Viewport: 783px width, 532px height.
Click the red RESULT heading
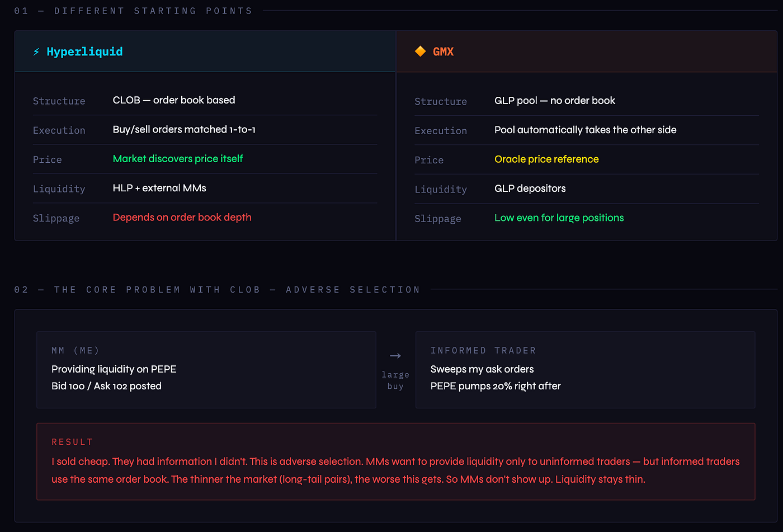(x=72, y=442)
